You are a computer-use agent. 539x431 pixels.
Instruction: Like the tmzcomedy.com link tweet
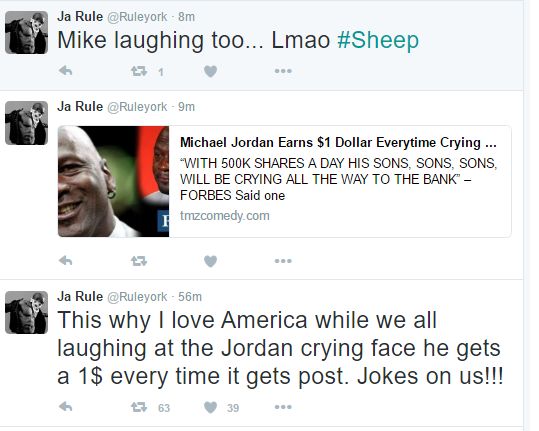coord(210,261)
